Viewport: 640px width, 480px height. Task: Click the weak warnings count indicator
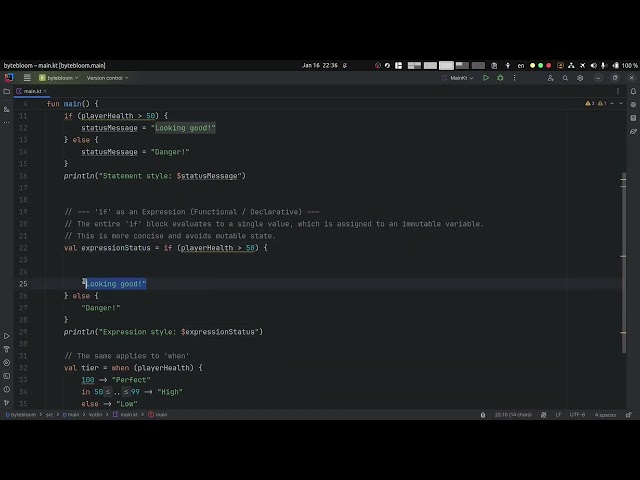[x=602, y=104]
